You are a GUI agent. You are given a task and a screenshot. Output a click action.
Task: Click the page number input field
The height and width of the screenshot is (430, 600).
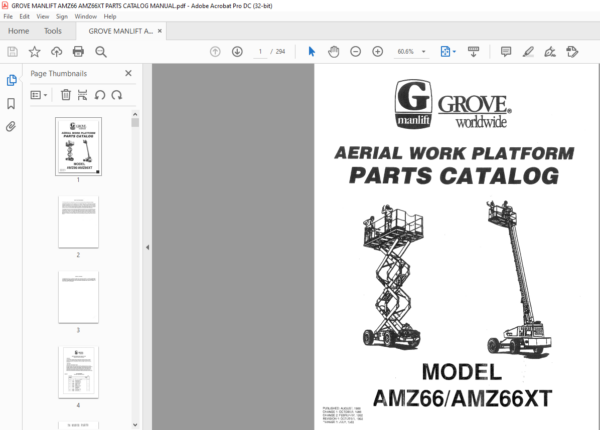260,52
